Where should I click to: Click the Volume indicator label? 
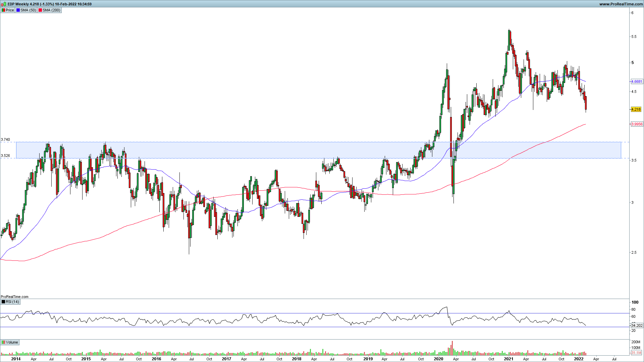coord(12,342)
